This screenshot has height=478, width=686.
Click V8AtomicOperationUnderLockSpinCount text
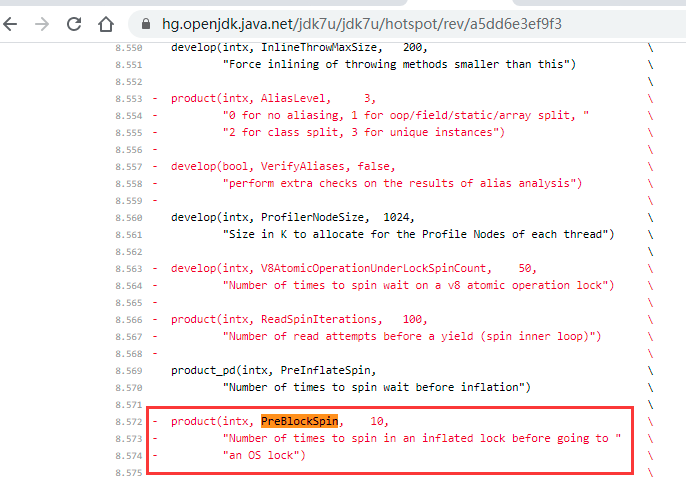(x=374, y=268)
